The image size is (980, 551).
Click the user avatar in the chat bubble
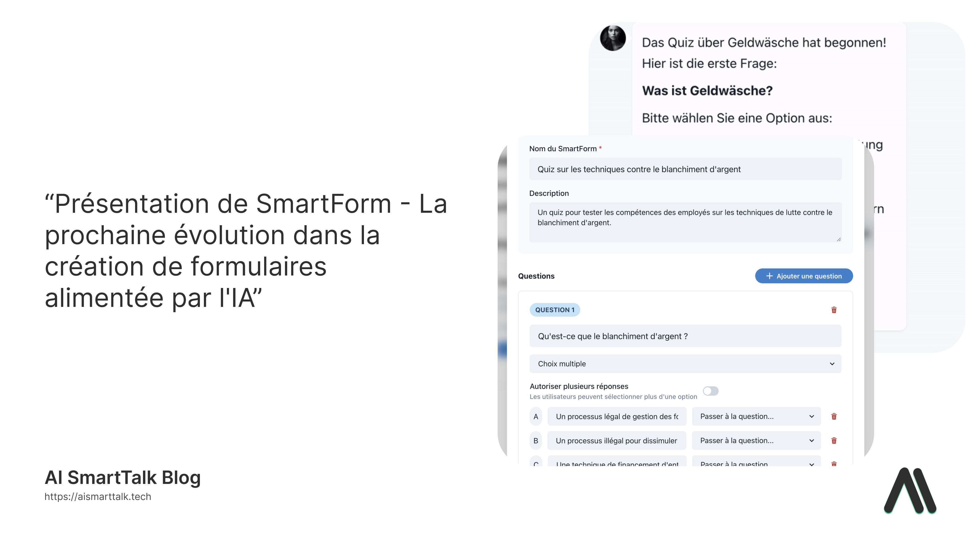coord(613,38)
